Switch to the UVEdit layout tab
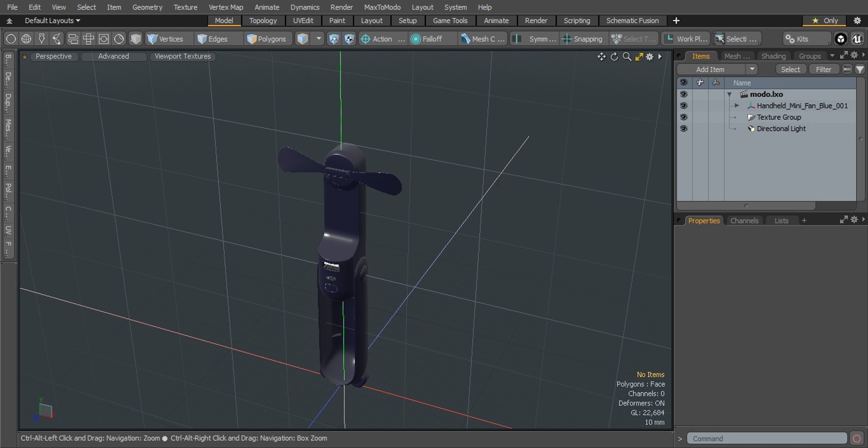 (303, 21)
